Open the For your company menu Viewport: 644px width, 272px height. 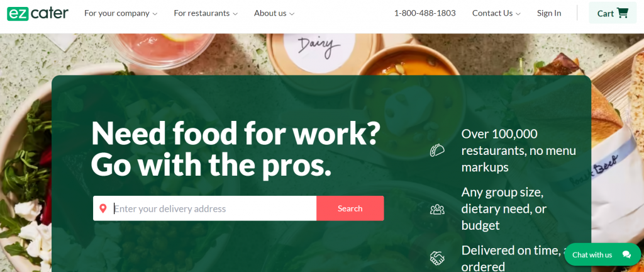click(x=121, y=13)
